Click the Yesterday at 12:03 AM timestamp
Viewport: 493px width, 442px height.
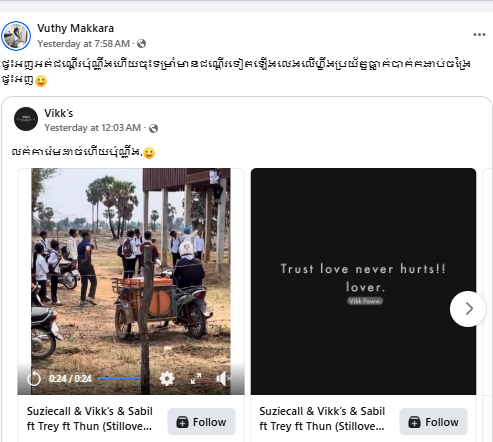click(93, 128)
